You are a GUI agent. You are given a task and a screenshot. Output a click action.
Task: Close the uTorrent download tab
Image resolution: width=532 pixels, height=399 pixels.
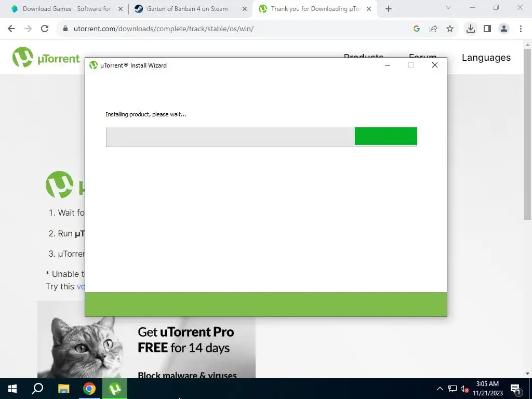pyautogui.click(x=369, y=9)
